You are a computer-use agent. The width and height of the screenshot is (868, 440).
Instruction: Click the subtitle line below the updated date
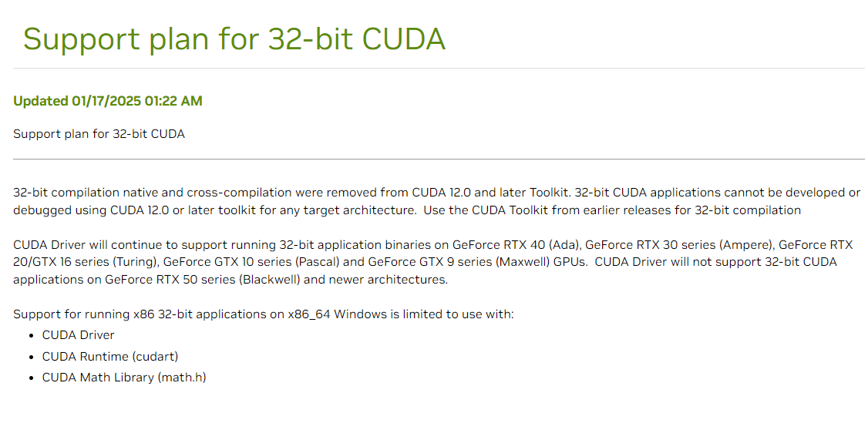[99, 134]
